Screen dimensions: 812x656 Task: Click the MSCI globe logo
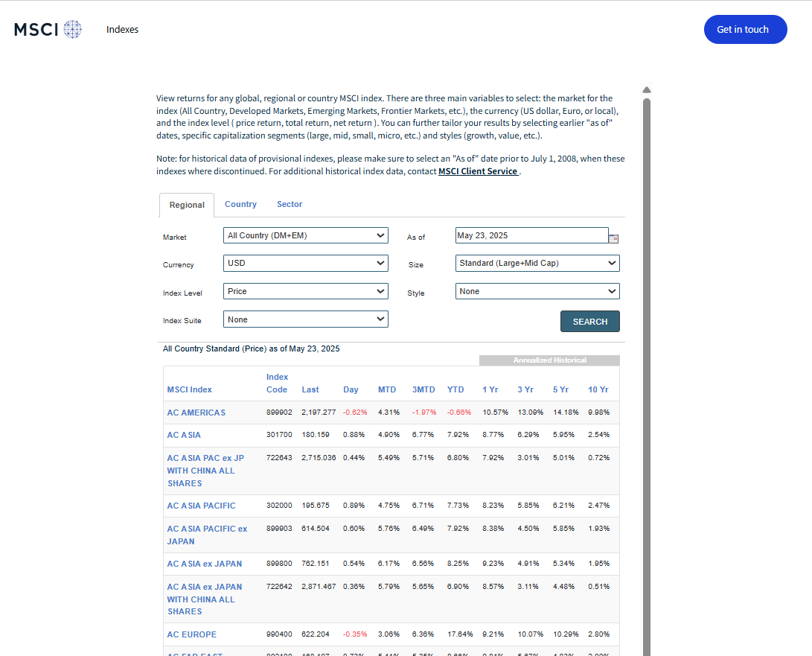coord(48,30)
